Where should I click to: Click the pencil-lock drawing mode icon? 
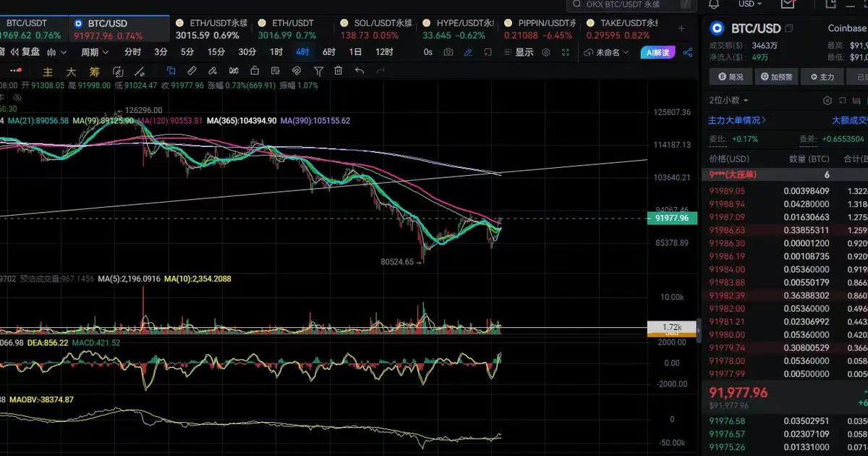tap(276, 71)
